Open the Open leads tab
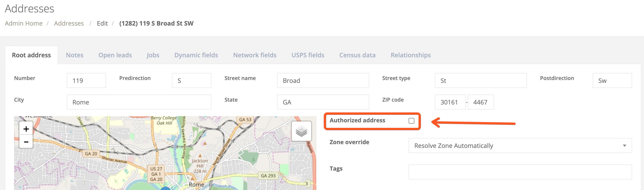 point(115,55)
